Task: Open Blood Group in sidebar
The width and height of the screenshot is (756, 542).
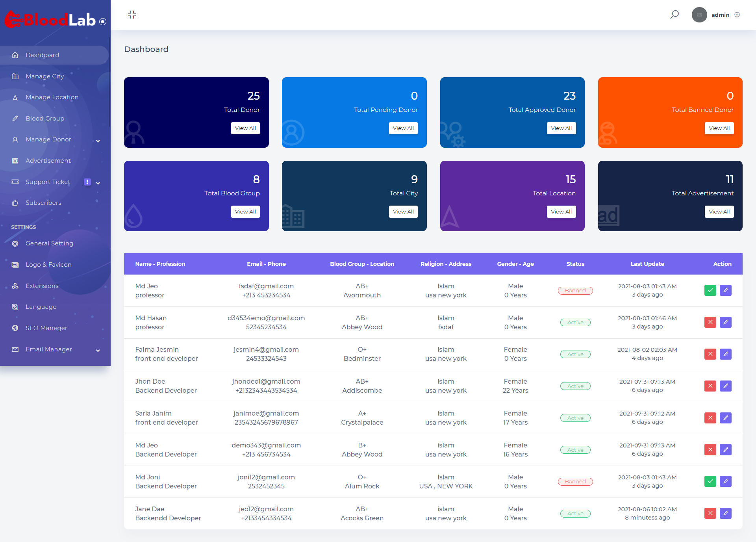Action: [x=45, y=118]
